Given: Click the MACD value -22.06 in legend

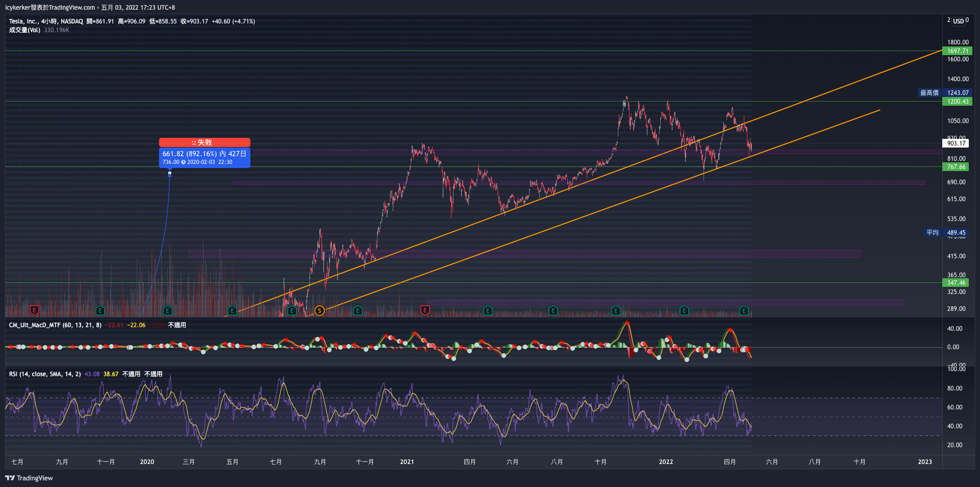Looking at the screenshot, I should (136, 325).
